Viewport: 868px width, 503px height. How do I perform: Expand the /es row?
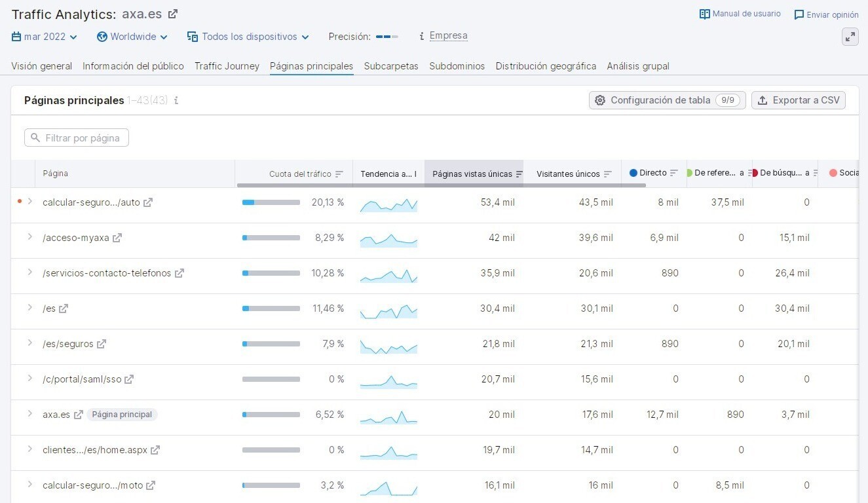coord(30,308)
